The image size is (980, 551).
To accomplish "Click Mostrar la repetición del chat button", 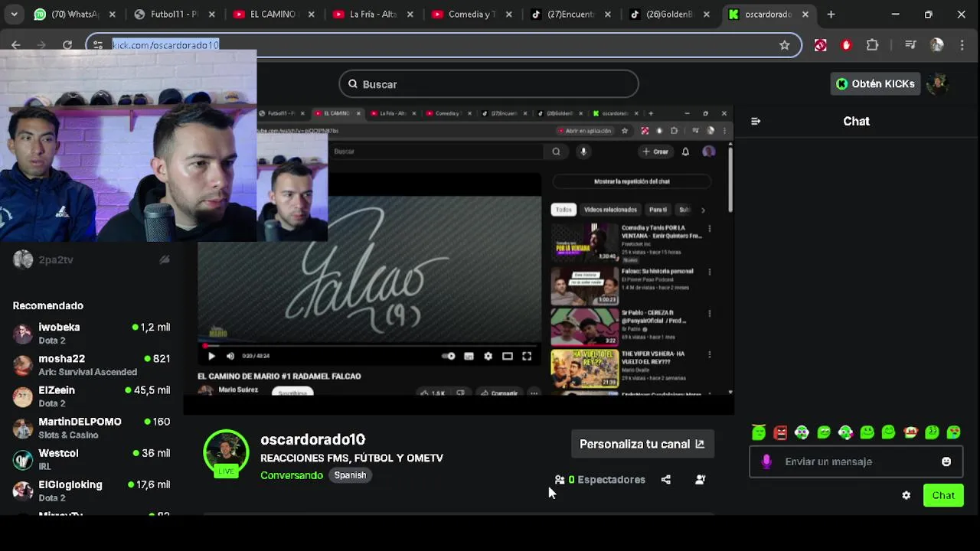I will 632,181.
